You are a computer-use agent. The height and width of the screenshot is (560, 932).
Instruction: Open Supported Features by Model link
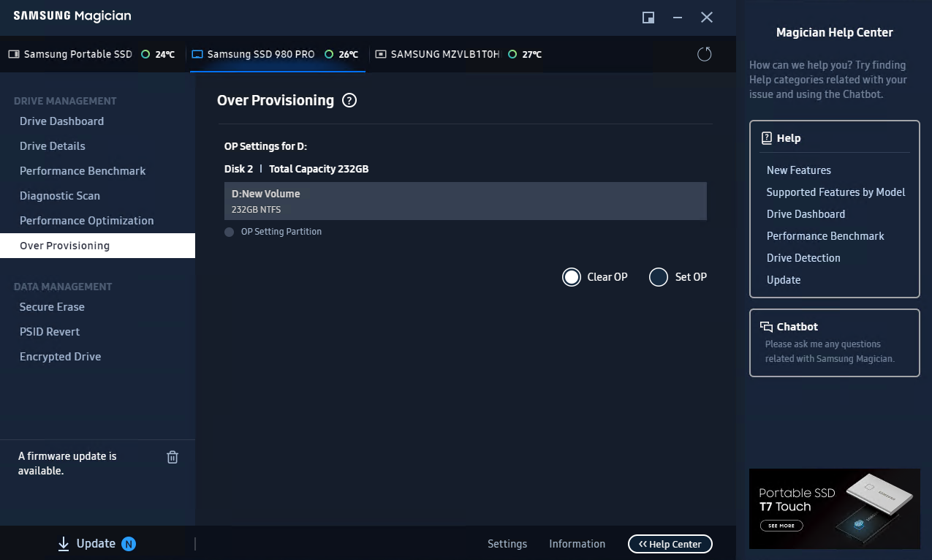[836, 192]
